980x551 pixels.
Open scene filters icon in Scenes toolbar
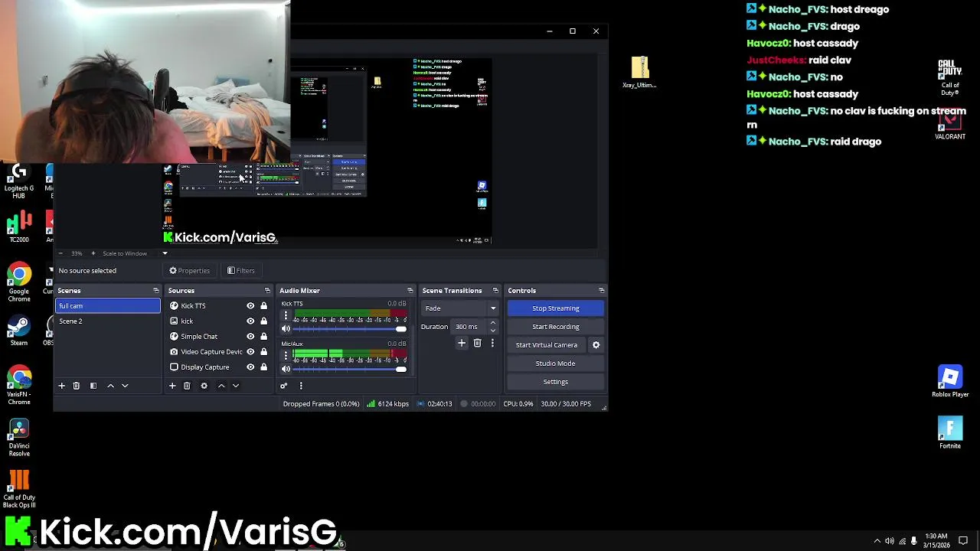93,386
